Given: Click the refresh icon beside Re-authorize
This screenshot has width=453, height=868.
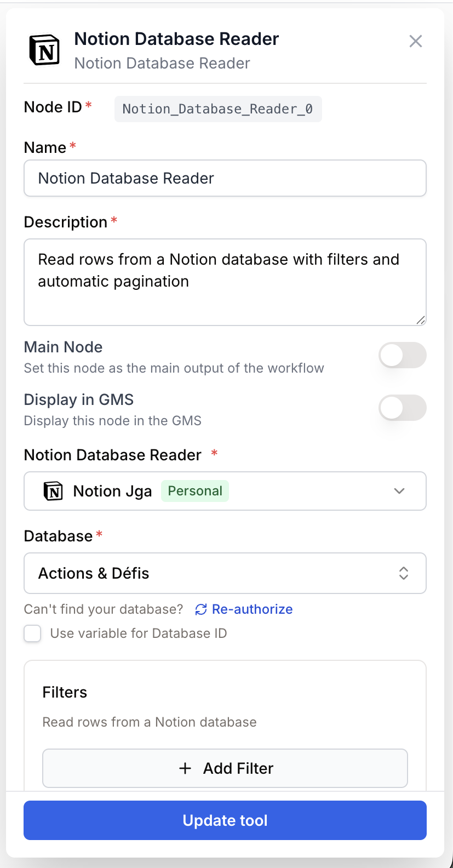Looking at the screenshot, I should pos(201,609).
